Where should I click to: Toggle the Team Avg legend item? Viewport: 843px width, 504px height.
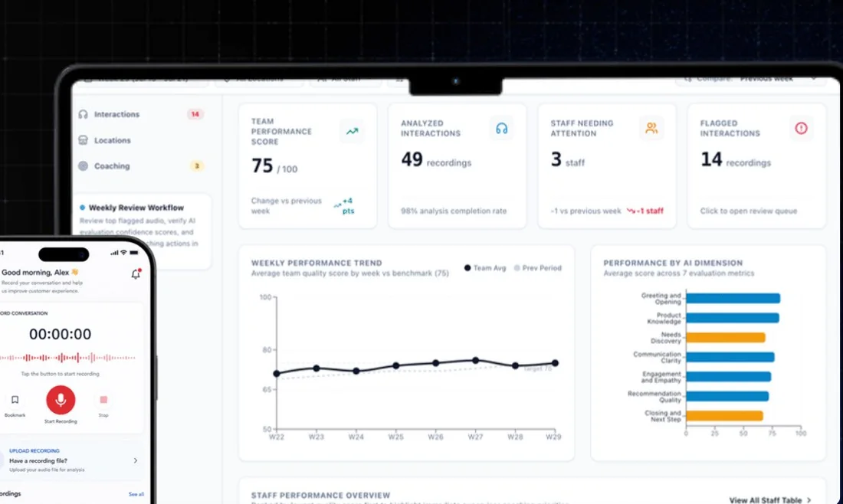[485, 267]
